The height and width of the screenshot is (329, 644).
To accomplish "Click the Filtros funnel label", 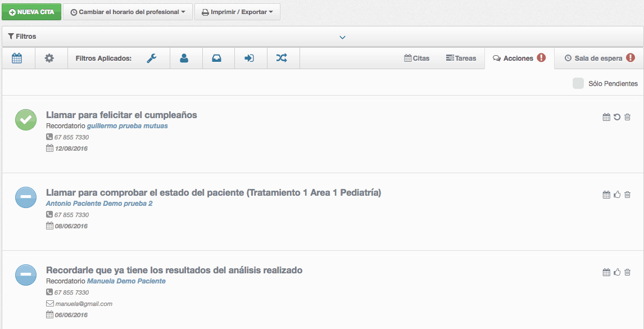I will 22,37.
